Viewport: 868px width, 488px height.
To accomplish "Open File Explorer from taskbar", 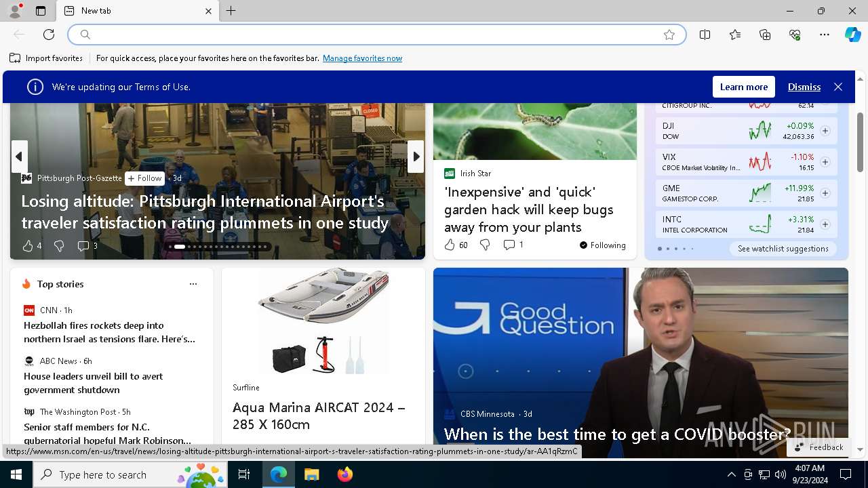I will 311,474.
